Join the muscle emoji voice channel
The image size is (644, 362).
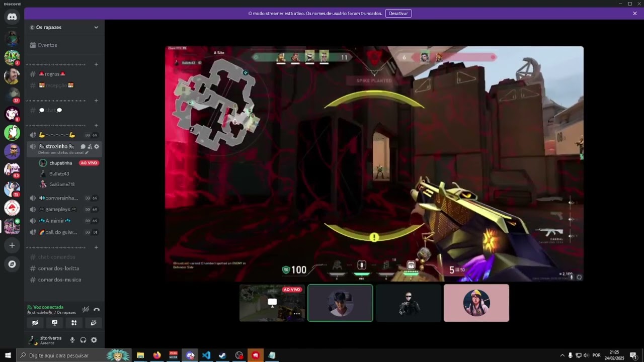64,135
